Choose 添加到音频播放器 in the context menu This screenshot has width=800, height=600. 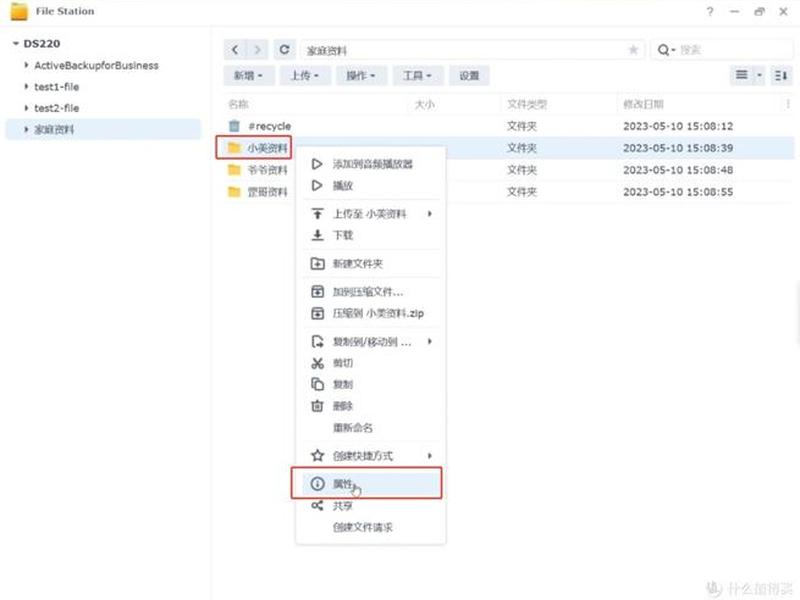(x=372, y=164)
